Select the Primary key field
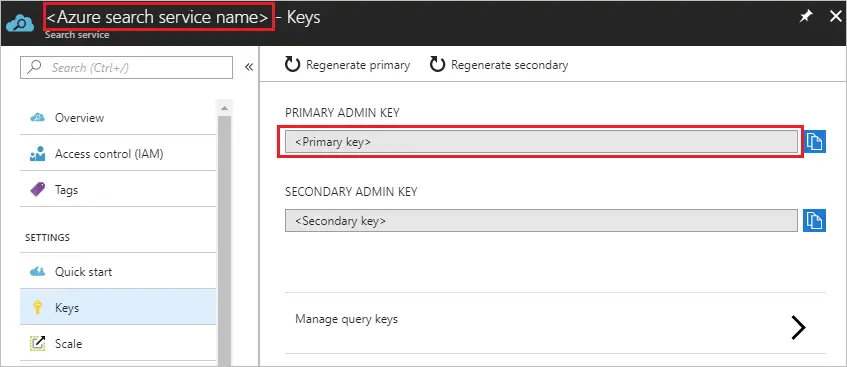847x367 pixels. [x=541, y=142]
